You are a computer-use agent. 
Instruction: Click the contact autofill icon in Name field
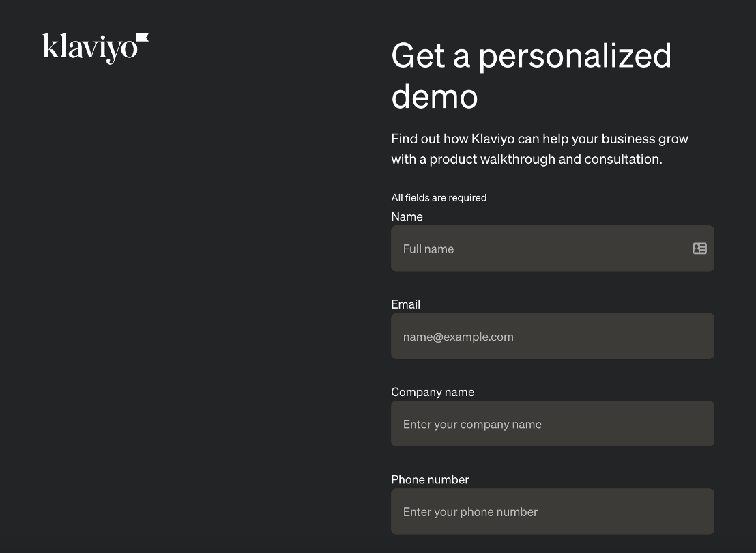click(699, 249)
